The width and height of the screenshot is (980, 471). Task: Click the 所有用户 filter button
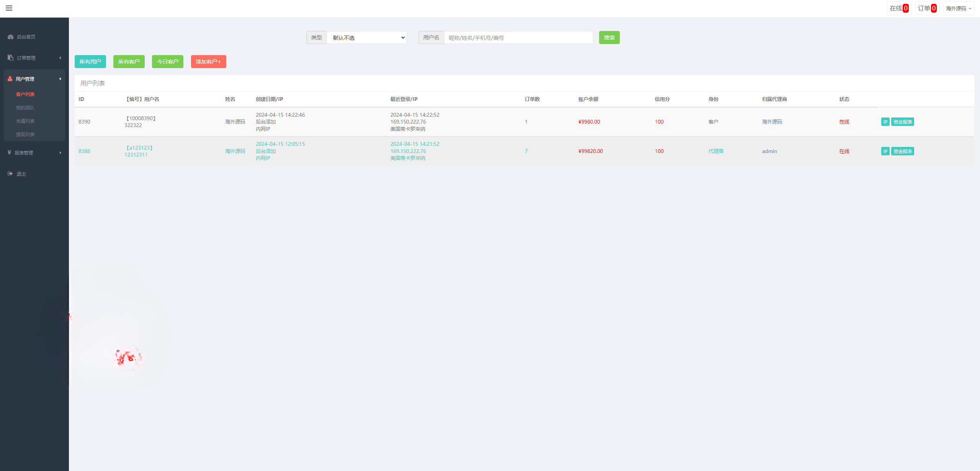coord(90,62)
